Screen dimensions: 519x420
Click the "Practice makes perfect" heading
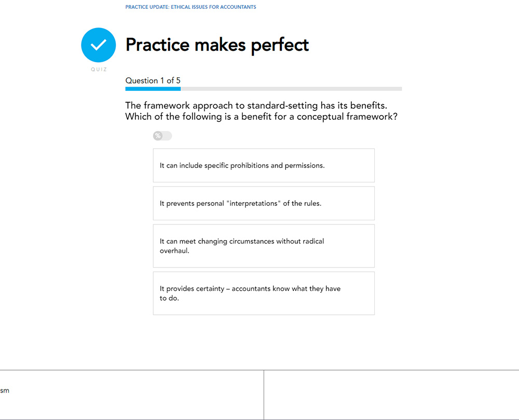coord(217,45)
